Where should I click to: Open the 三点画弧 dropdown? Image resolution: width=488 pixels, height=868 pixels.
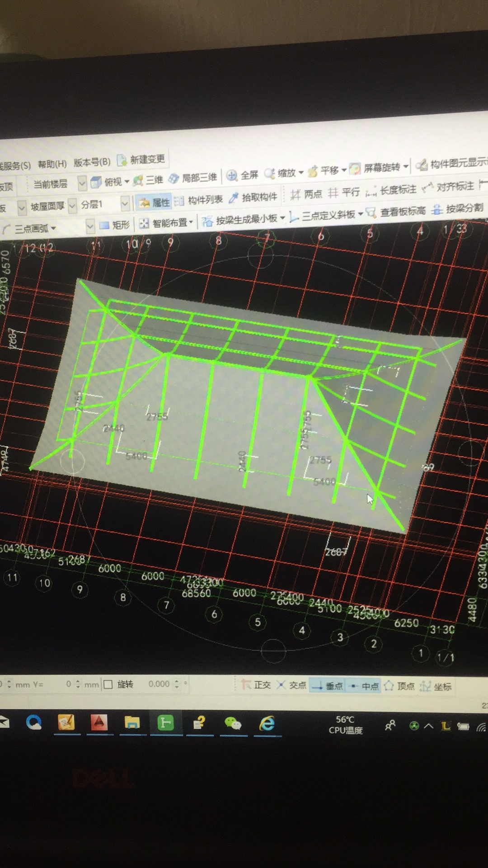53,228
